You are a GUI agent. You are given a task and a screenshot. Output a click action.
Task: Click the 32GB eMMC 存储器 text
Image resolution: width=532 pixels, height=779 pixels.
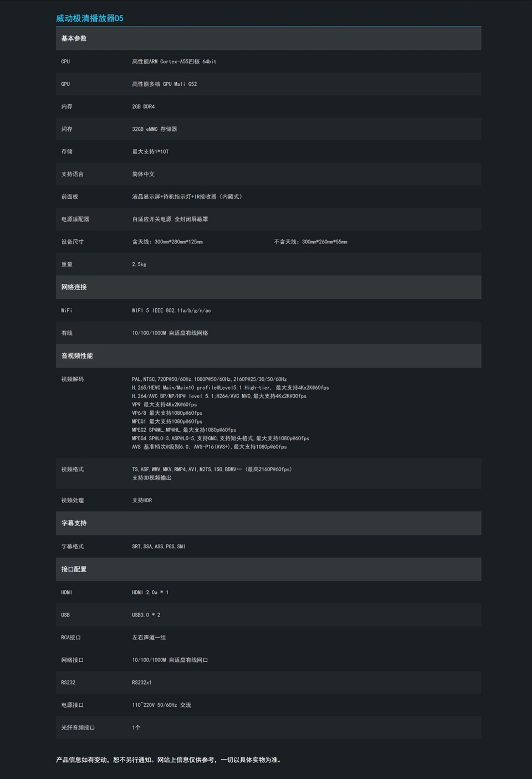(x=154, y=129)
